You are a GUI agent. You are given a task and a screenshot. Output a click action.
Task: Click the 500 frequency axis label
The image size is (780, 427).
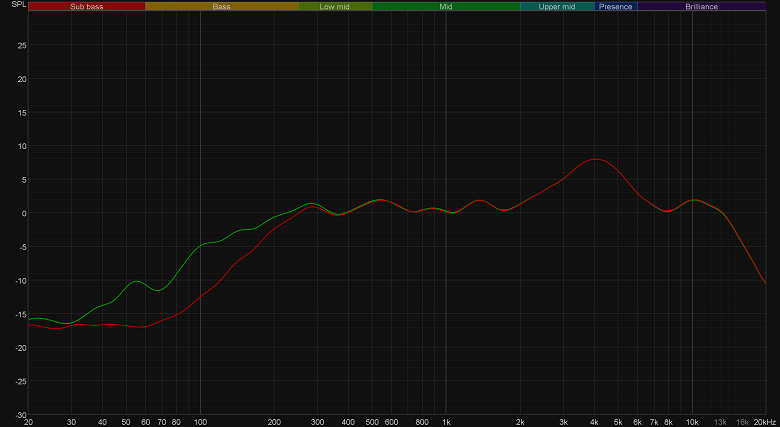pos(372,423)
